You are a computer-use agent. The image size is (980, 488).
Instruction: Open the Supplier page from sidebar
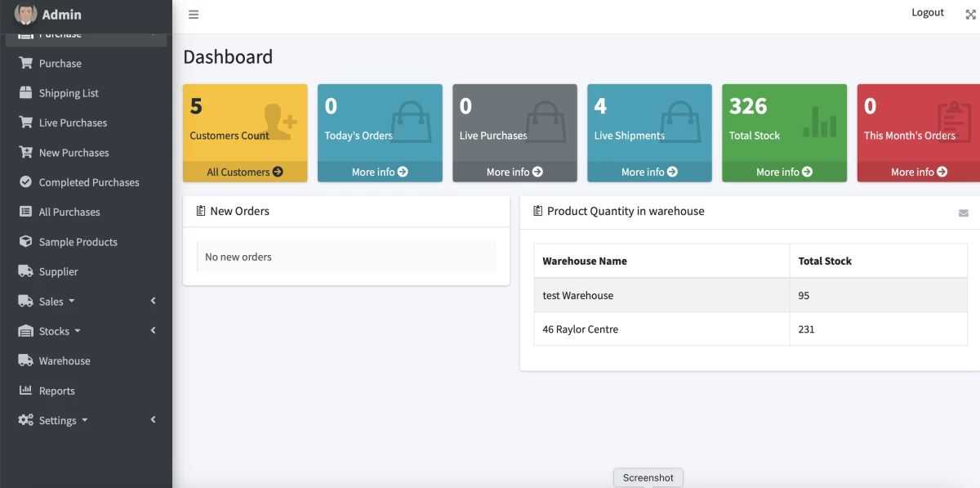click(x=58, y=271)
